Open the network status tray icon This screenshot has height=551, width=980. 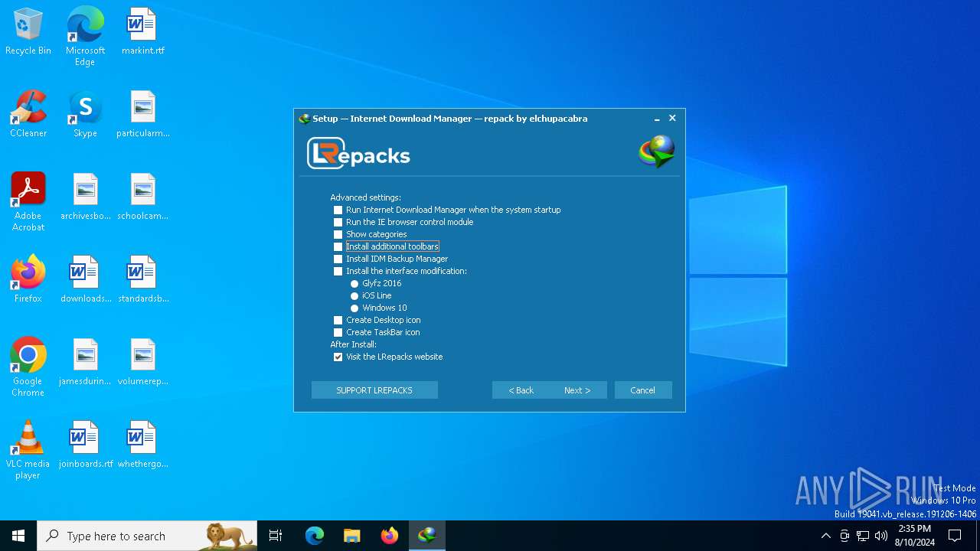[x=863, y=536]
